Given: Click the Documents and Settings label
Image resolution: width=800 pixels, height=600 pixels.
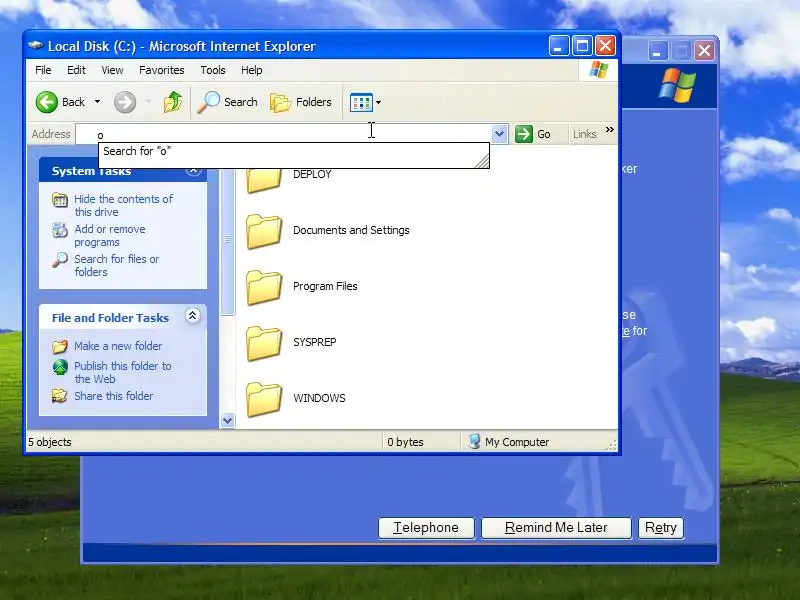Looking at the screenshot, I should tap(351, 230).
